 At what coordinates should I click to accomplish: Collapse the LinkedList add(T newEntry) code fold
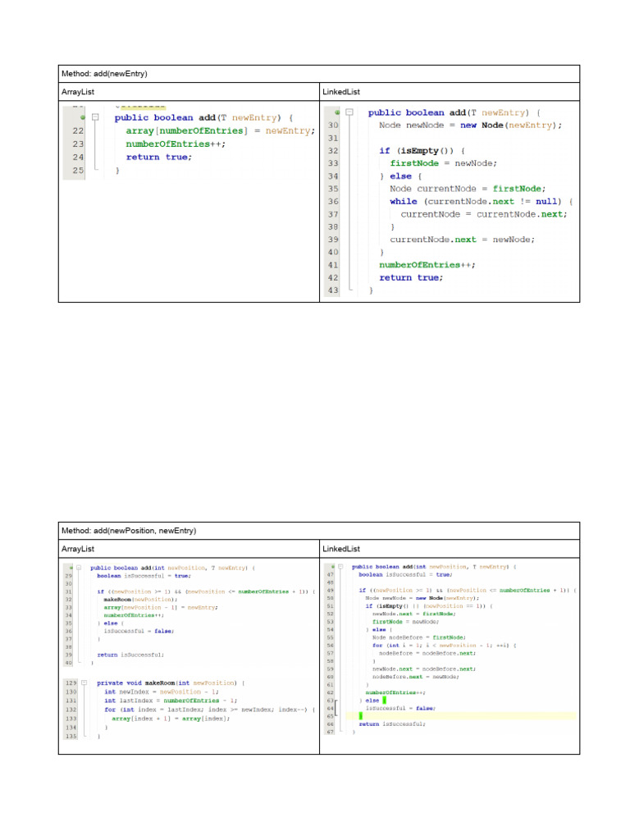pos(349,112)
